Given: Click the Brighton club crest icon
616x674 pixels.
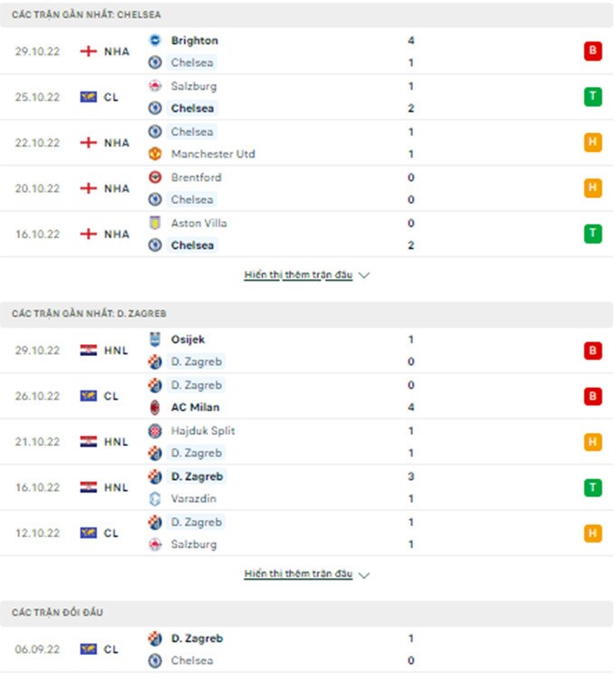Looking at the screenshot, I should pos(155,41).
